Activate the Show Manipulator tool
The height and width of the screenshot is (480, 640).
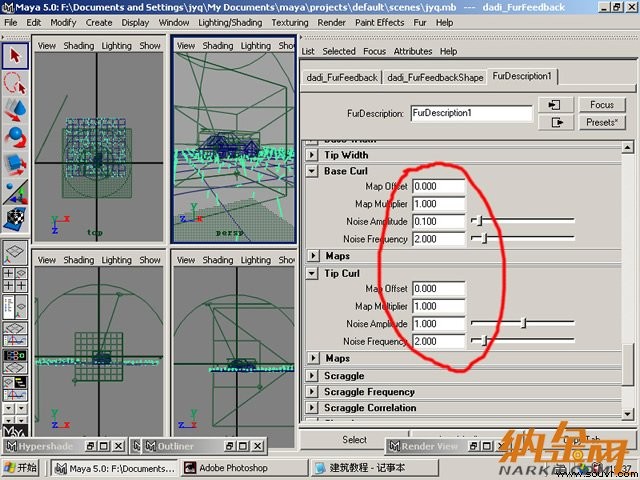tap(15, 192)
